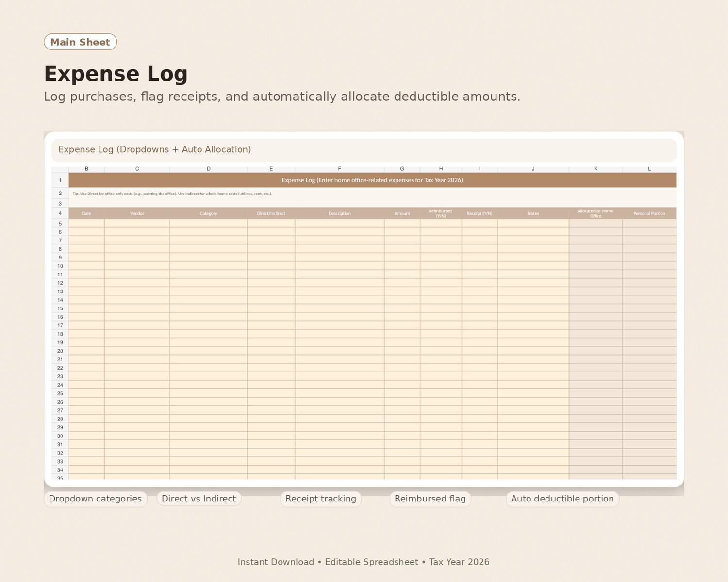This screenshot has width=728, height=582.
Task: Click the Date column header cell
Action: [x=86, y=213]
